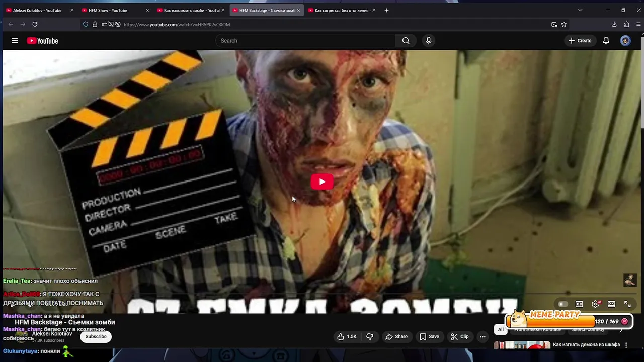The height and width of the screenshot is (362, 644).
Task: Open picture-in-picture icon in address bar
Action: (554, 24)
